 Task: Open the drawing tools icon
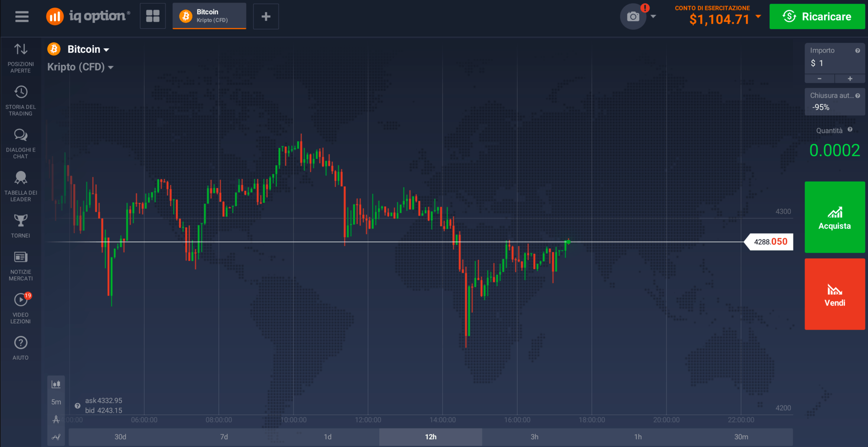click(x=56, y=419)
